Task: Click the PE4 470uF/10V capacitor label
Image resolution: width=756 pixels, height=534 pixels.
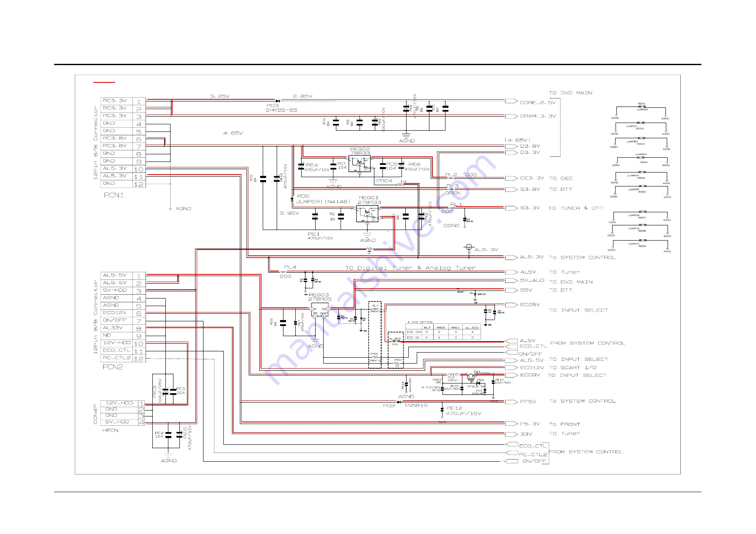Action: tap(317, 167)
